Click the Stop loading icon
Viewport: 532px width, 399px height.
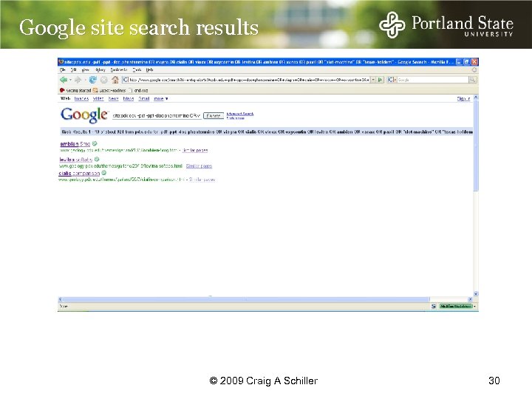point(104,80)
